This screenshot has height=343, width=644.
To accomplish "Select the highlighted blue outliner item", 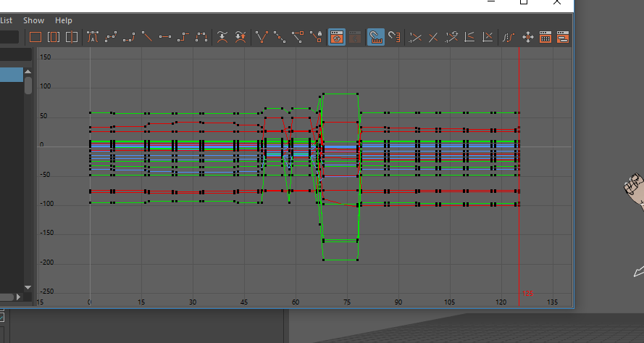I will point(12,75).
